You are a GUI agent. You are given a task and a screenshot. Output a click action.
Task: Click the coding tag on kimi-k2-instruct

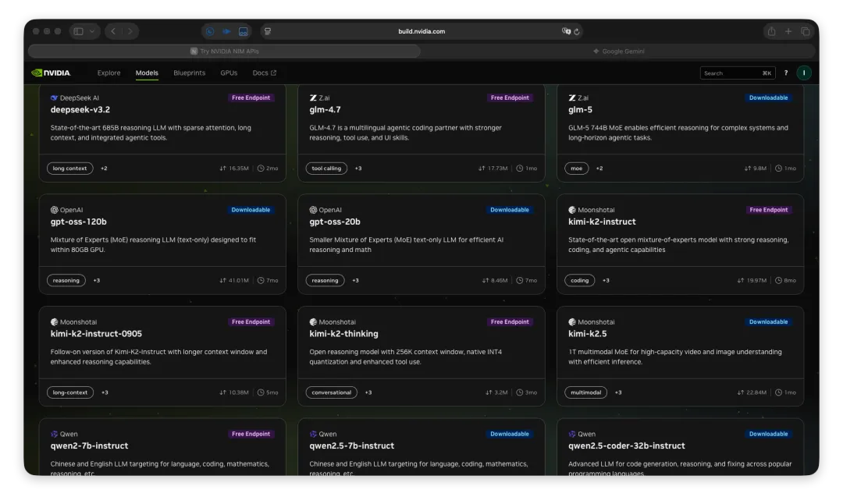pos(579,281)
